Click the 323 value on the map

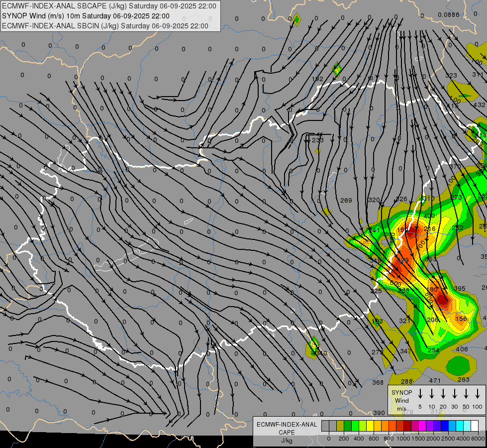451,75
